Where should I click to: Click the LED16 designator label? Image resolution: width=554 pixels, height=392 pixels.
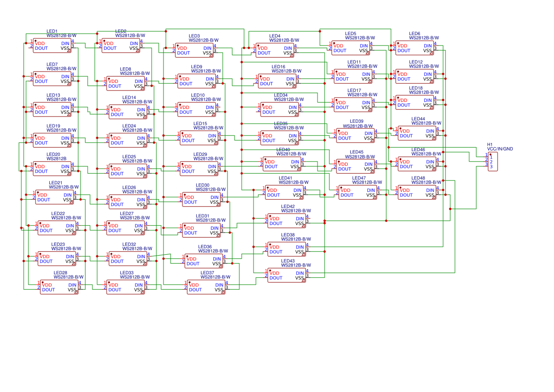click(278, 67)
